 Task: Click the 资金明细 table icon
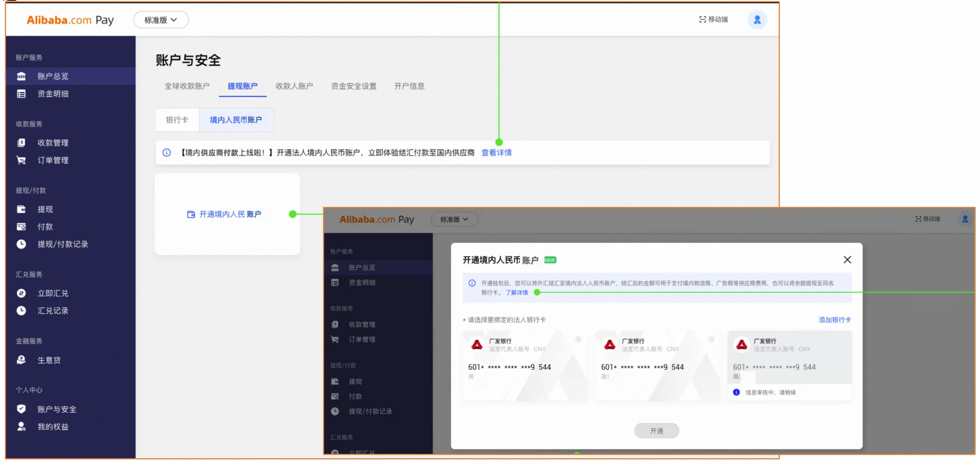pyautogui.click(x=21, y=94)
